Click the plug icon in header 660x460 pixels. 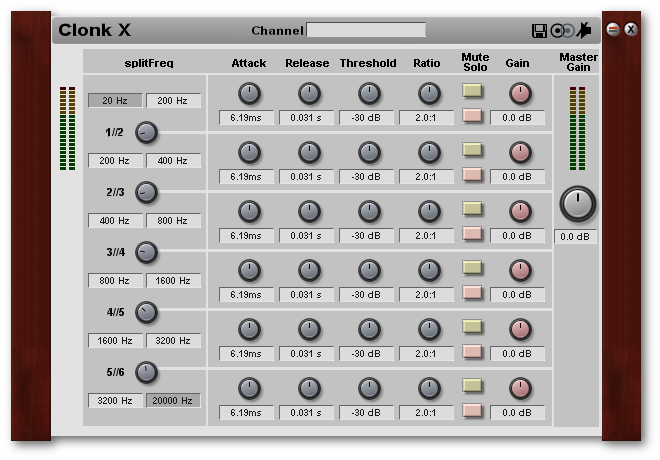[x=582, y=30]
